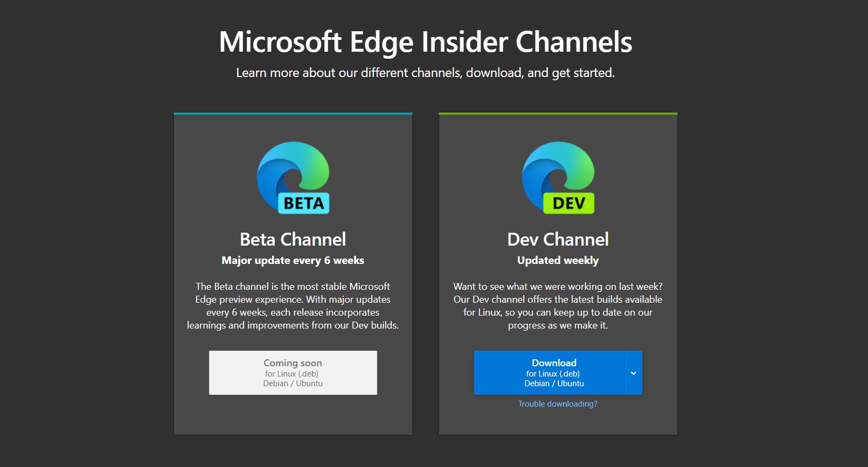This screenshot has width=868, height=467.
Task: Click 'Major update every 6 weeks' text
Action: coord(293,261)
